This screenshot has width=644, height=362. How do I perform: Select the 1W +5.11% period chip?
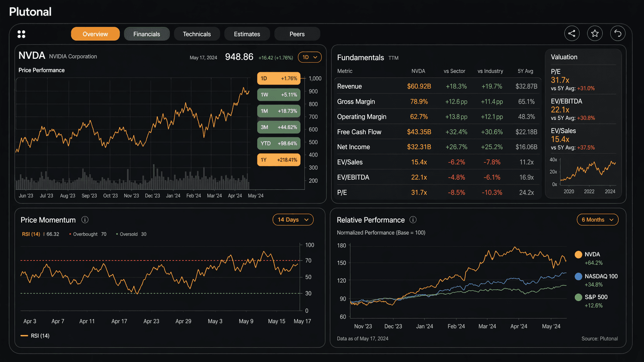(x=279, y=95)
